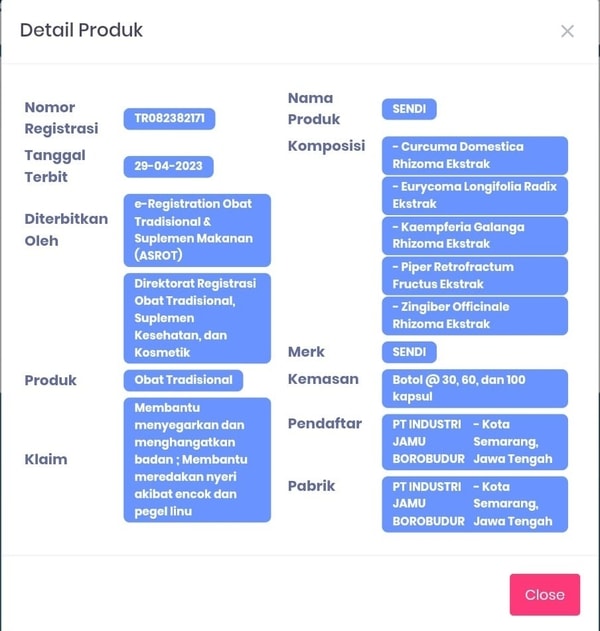Click the Direktorat Registrasi Obat Tradisional badge
The width and height of the screenshot is (600, 631).
(x=197, y=318)
